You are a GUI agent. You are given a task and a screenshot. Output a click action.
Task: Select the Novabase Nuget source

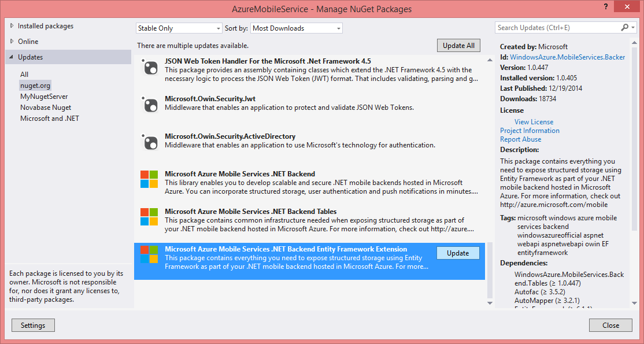46,108
